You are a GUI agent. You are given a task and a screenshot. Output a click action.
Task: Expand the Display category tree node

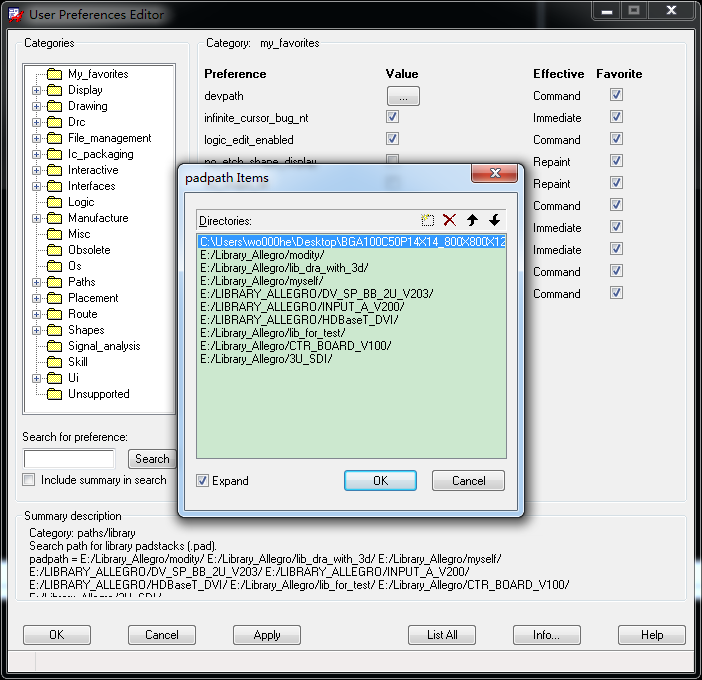click(37, 90)
